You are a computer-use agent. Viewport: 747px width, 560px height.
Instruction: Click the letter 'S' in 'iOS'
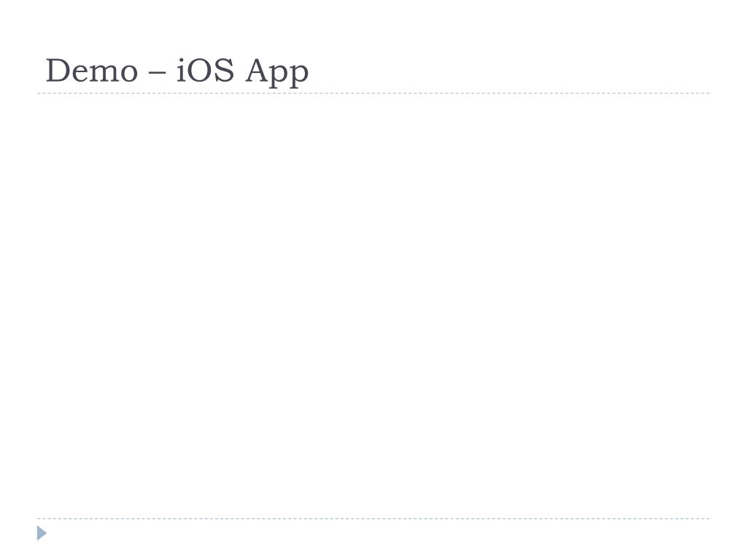(225, 70)
